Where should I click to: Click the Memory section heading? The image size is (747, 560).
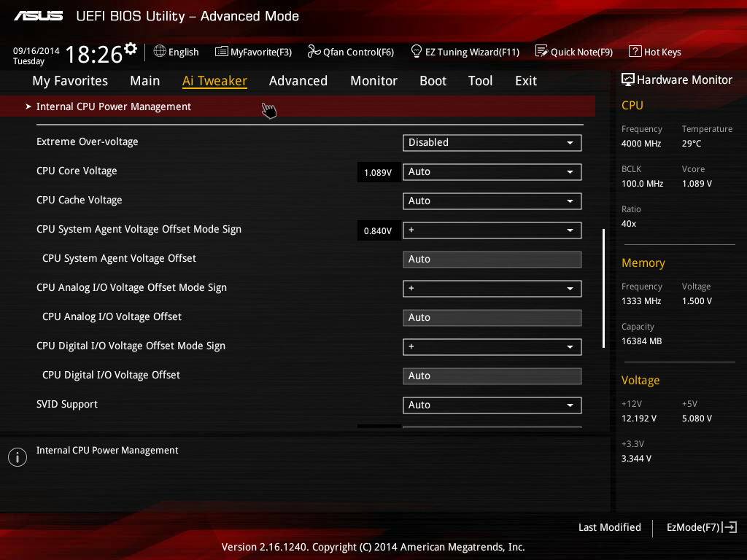[x=643, y=262]
